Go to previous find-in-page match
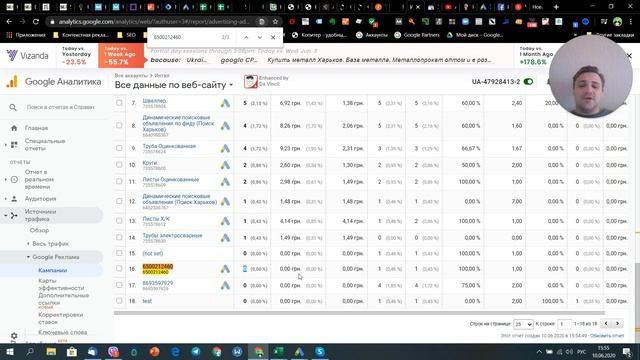This screenshot has height=360, width=640. [x=246, y=37]
